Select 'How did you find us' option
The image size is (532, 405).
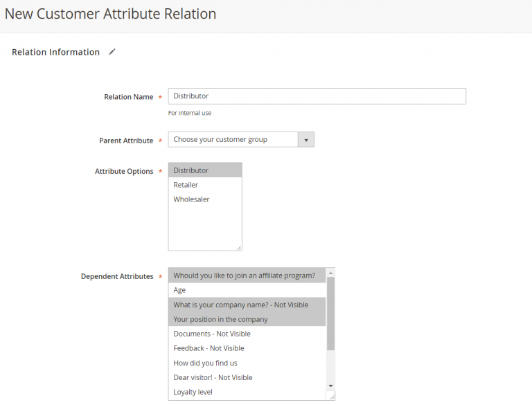pos(246,363)
